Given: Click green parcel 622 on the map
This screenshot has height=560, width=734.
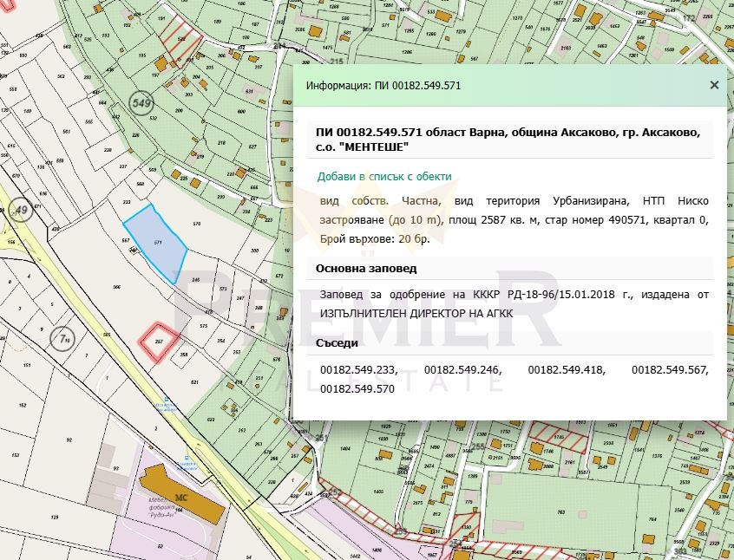Looking at the screenshot, I should coord(211,419).
